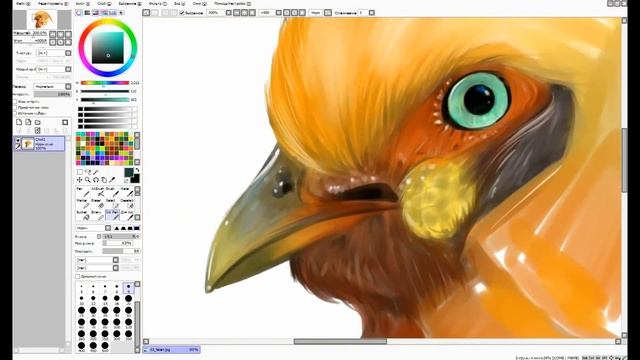Select the Brush tool
Image resolution: width=640 pixels, height=360 pixels.
point(111,192)
